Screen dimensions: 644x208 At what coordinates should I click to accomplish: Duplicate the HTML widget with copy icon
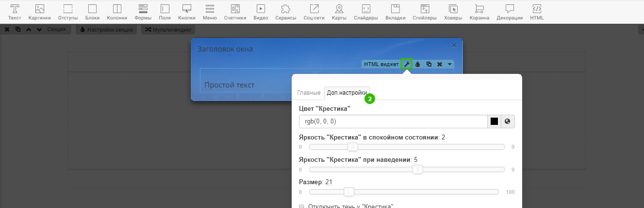click(429, 64)
